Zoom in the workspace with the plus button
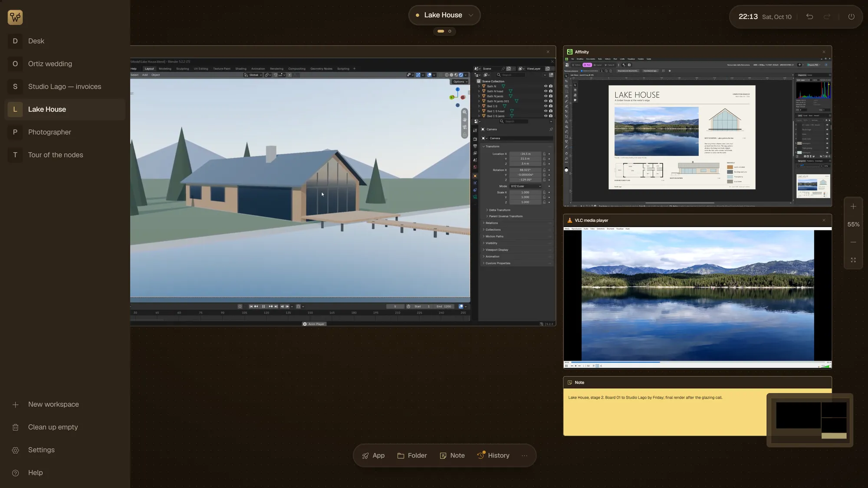Screen dimensions: 868x488 pyautogui.click(x=853, y=206)
